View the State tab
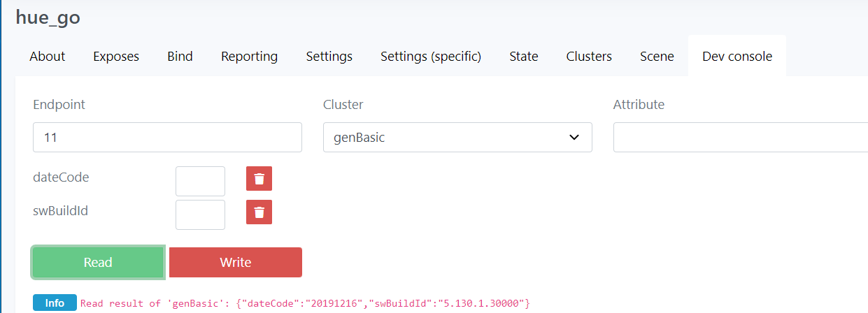Viewport: 868px width, 313px height. (x=524, y=57)
